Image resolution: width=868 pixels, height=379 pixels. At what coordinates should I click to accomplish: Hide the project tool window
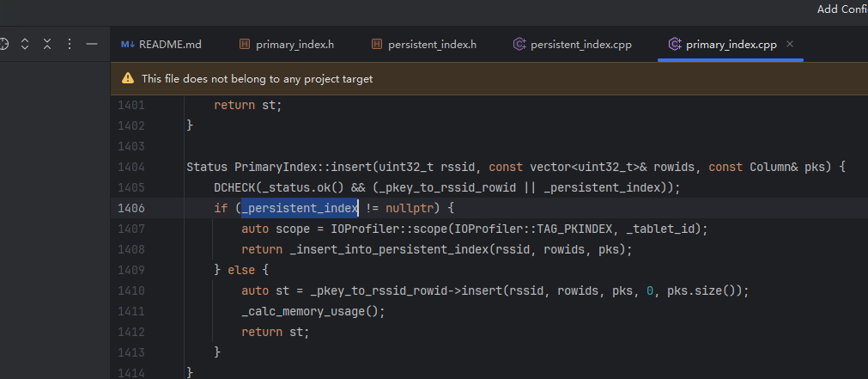[x=92, y=44]
